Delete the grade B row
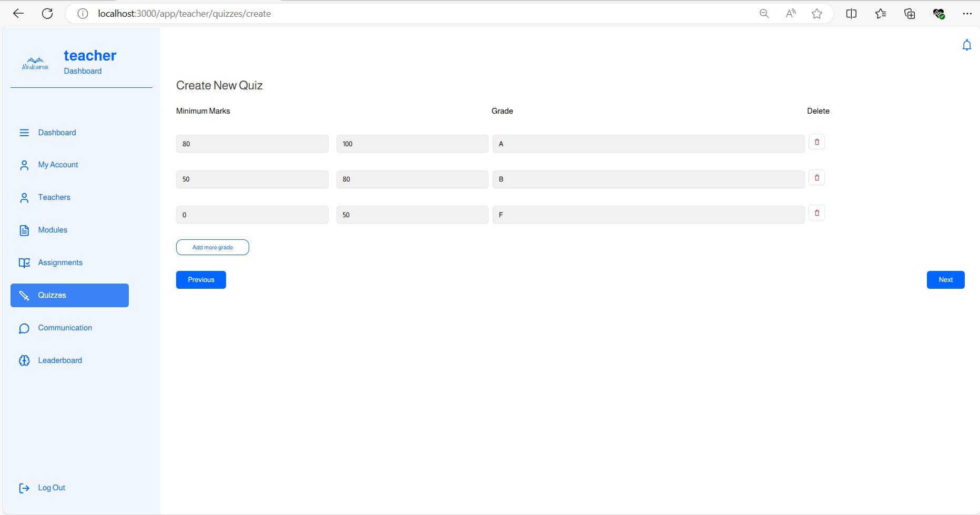The height and width of the screenshot is (515, 980). pyautogui.click(x=816, y=178)
